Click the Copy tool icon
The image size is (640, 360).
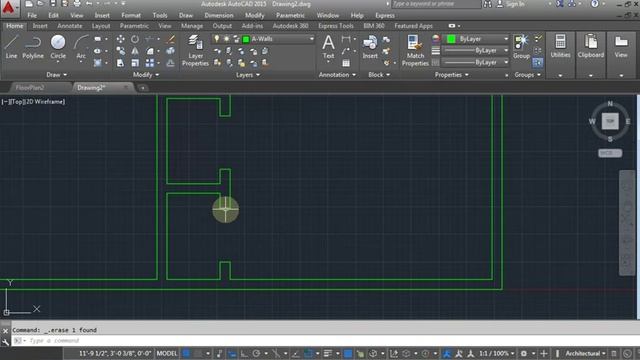coord(120,51)
